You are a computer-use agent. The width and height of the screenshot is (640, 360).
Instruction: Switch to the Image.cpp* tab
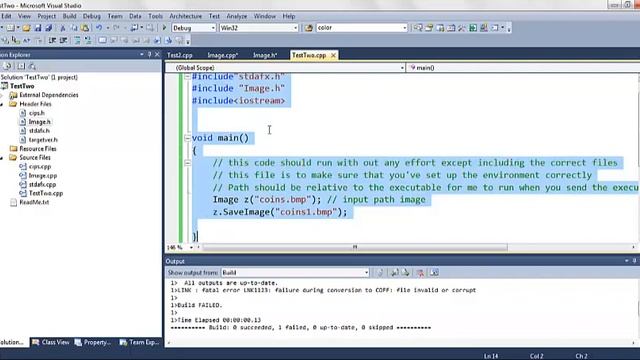pyautogui.click(x=223, y=55)
